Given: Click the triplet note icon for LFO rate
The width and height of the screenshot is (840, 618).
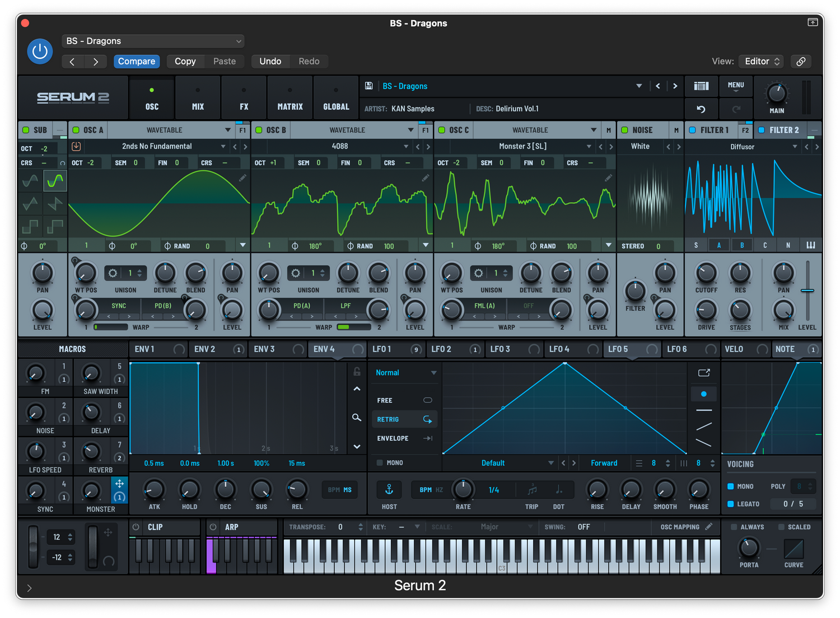Looking at the screenshot, I should pos(532,490).
